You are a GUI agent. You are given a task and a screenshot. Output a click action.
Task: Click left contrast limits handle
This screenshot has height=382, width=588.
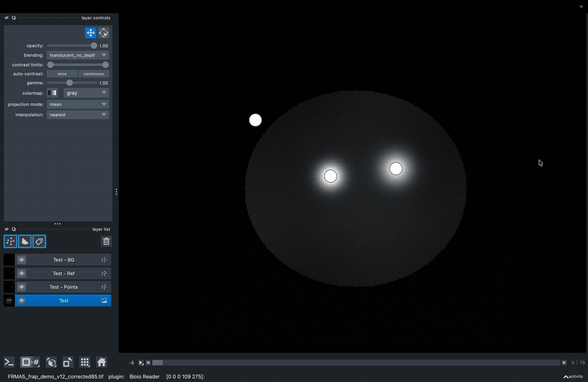point(50,65)
